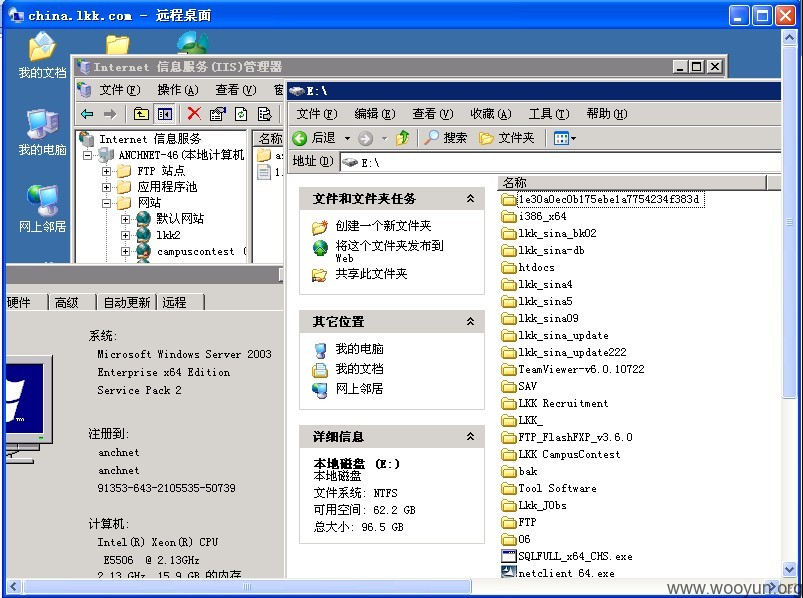Collapse the 文件和文件夹任务 panel
This screenshot has height=598, width=803.
point(470,199)
